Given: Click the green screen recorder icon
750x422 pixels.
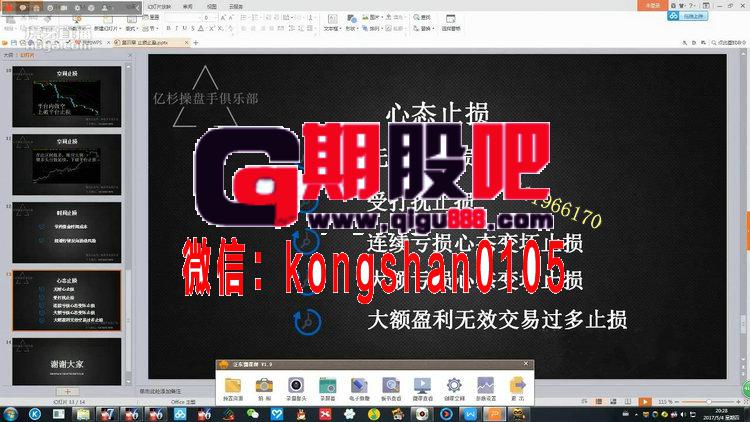Looking at the screenshot, I should [328, 385].
